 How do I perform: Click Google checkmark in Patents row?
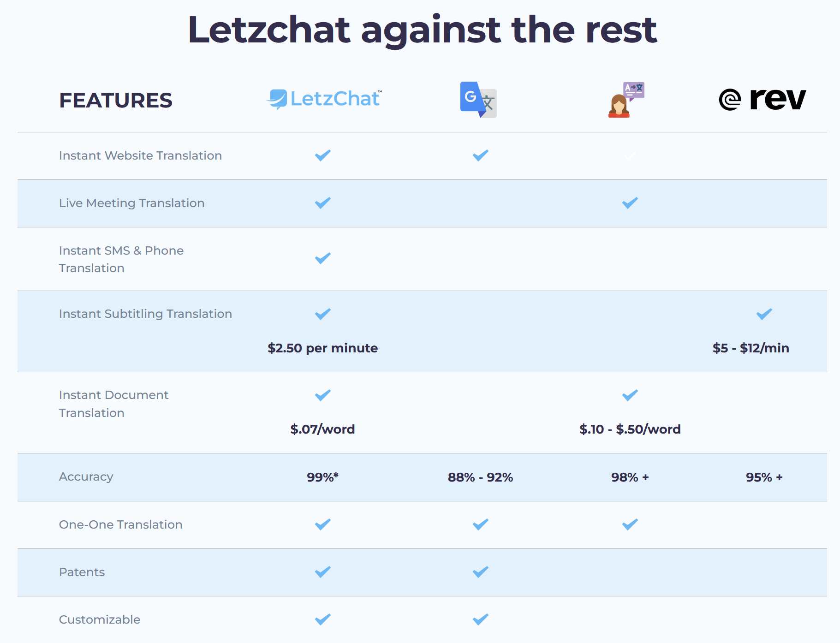480,572
